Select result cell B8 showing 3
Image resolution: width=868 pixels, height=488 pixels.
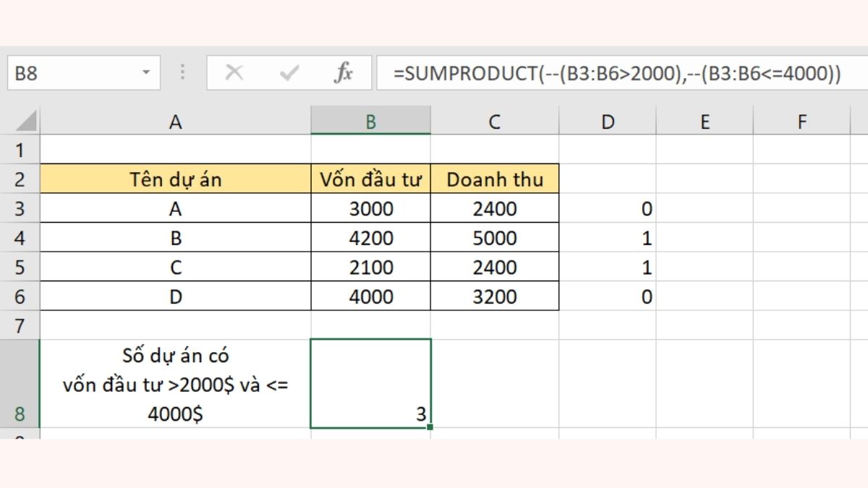coord(370,384)
